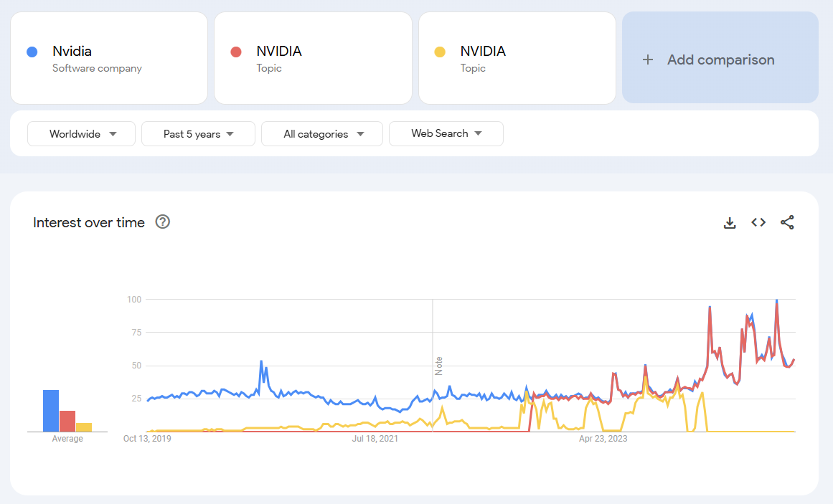Click the blue dot beside Nvidia Software company

pyautogui.click(x=32, y=52)
